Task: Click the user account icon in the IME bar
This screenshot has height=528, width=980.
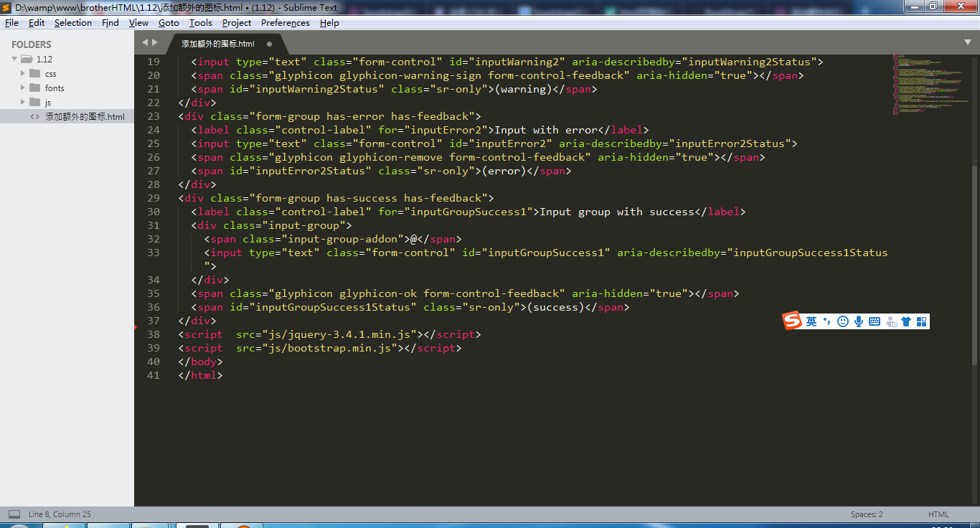Action: [891, 321]
